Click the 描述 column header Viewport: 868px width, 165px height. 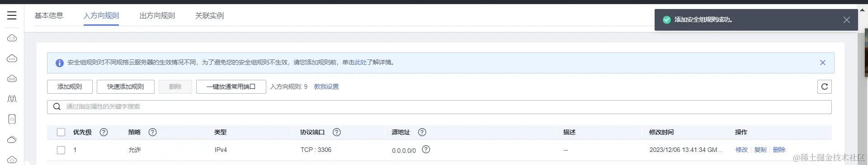point(569,132)
